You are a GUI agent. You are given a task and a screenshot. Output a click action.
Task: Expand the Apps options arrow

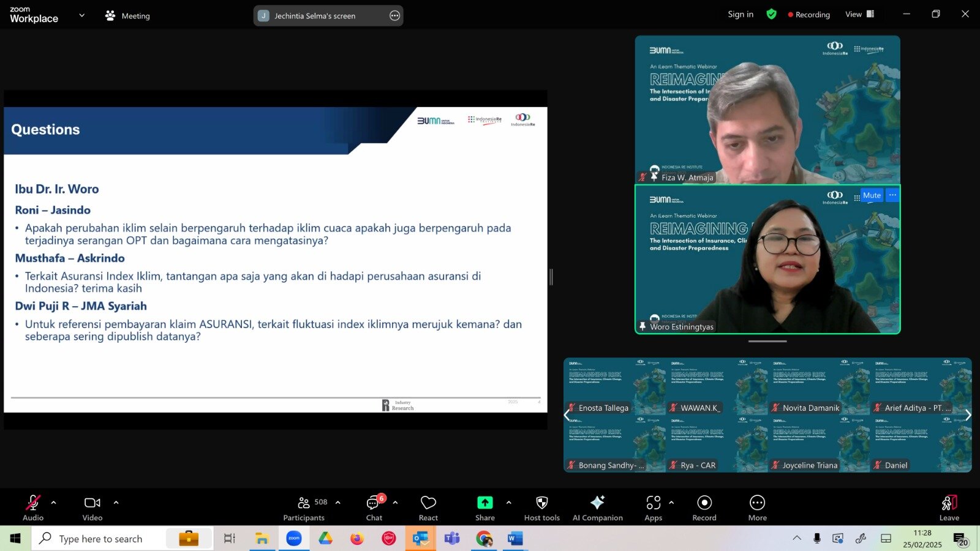(x=671, y=503)
